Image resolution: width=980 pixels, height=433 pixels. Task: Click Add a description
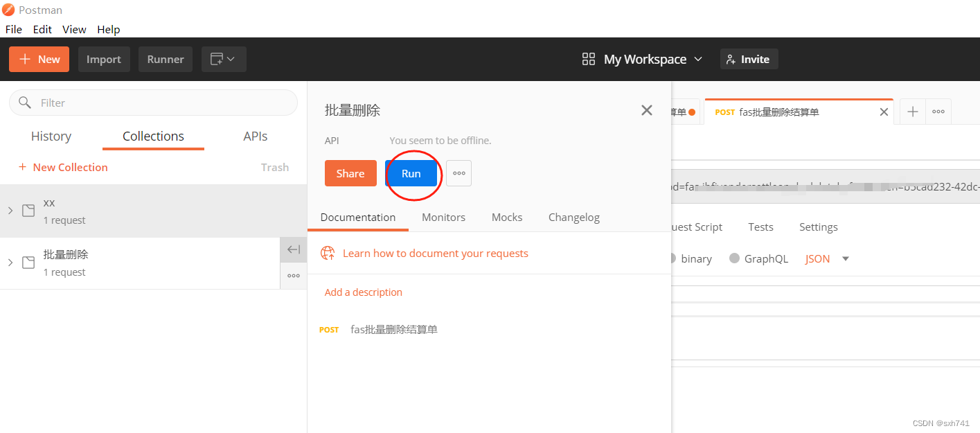364,292
